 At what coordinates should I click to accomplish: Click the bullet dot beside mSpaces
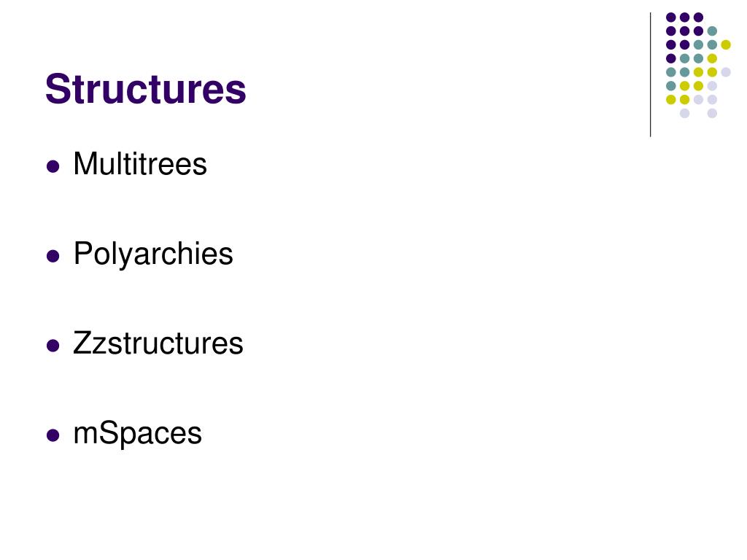point(53,435)
